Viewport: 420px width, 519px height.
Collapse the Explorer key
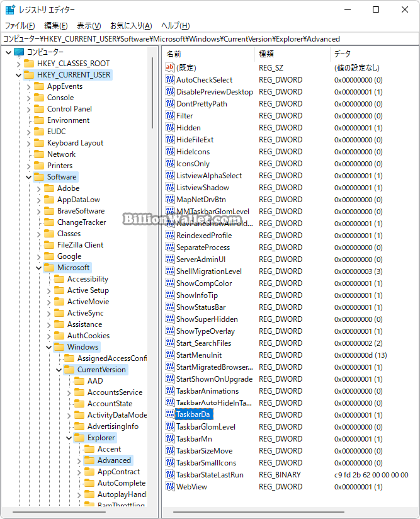[69, 438]
